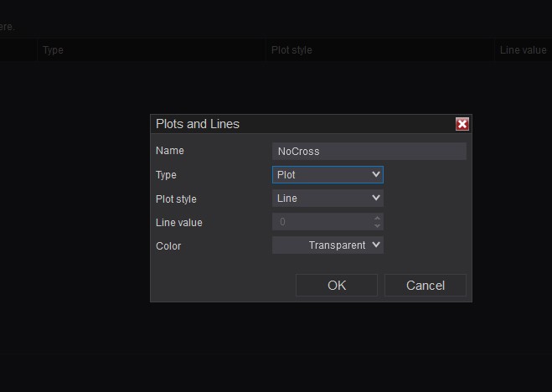
Task: Click the Color label in the dialog
Action: click(x=168, y=246)
